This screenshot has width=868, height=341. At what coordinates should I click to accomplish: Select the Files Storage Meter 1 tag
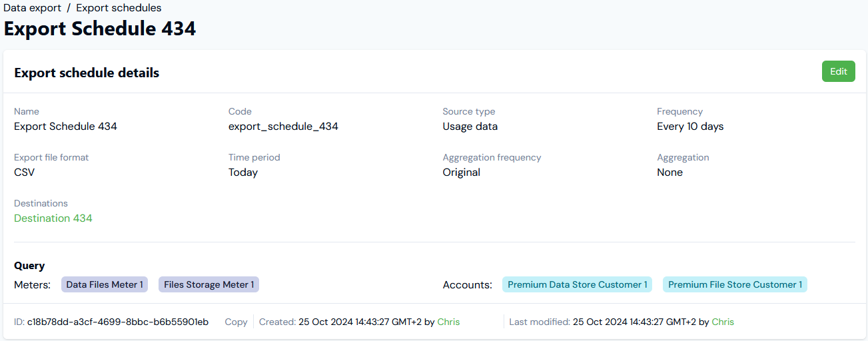[x=209, y=284]
